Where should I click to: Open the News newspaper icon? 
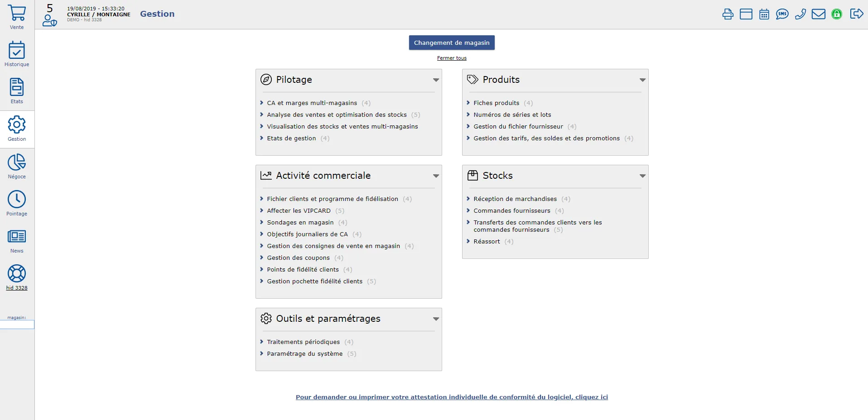pyautogui.click(x=17, y=236)
